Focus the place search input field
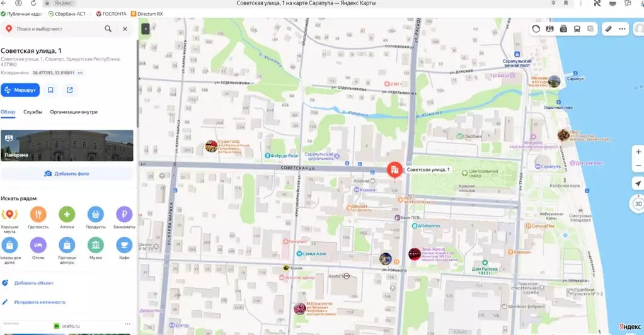Viewport: 644px width, 335px height. click(x=57, y=29)
